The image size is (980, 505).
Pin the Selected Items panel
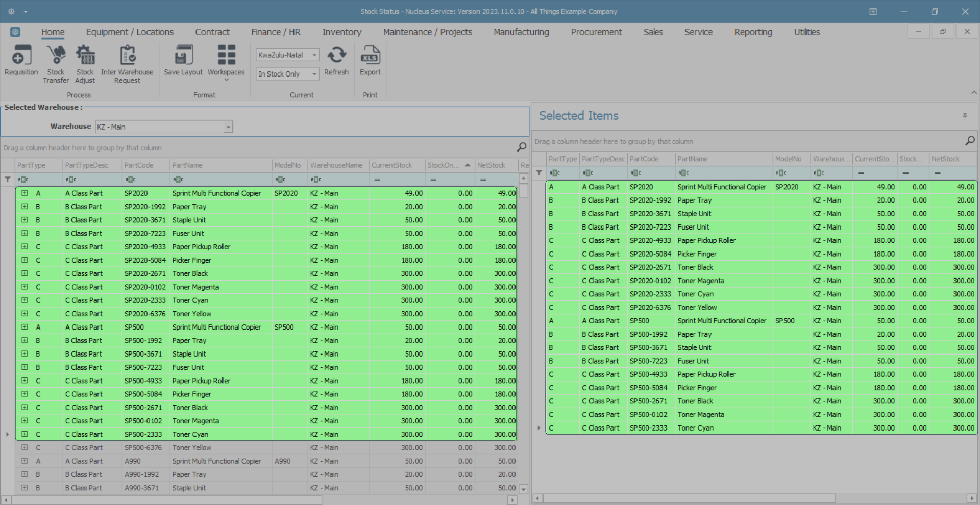coord(965,116)
